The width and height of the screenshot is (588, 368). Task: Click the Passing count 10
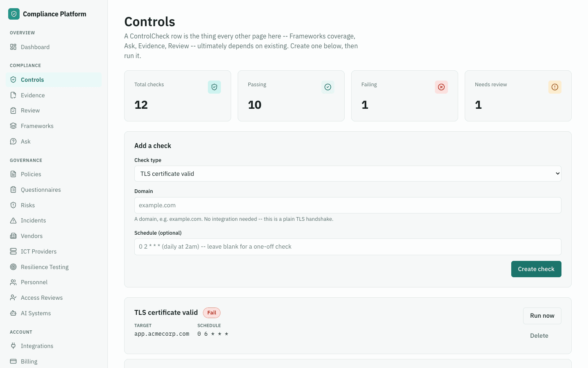(x=255, y=105)
